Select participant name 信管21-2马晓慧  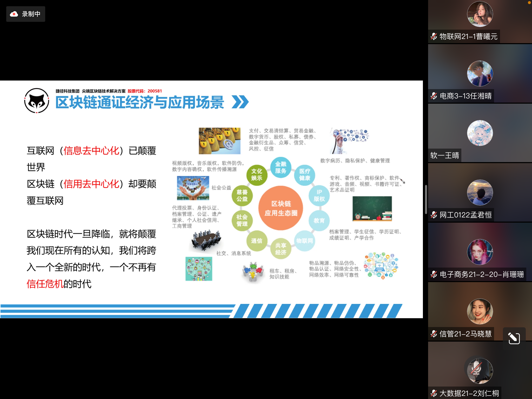(465, 334)
